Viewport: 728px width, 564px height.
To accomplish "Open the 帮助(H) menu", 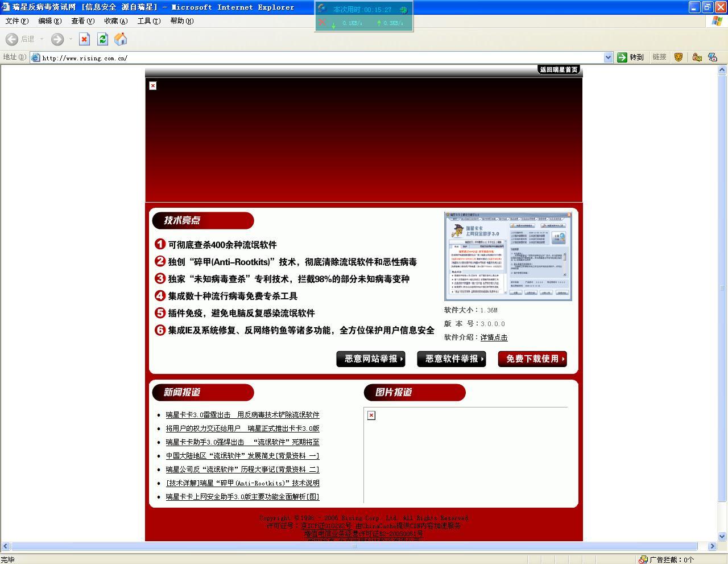I will click(x=181, y=21).
